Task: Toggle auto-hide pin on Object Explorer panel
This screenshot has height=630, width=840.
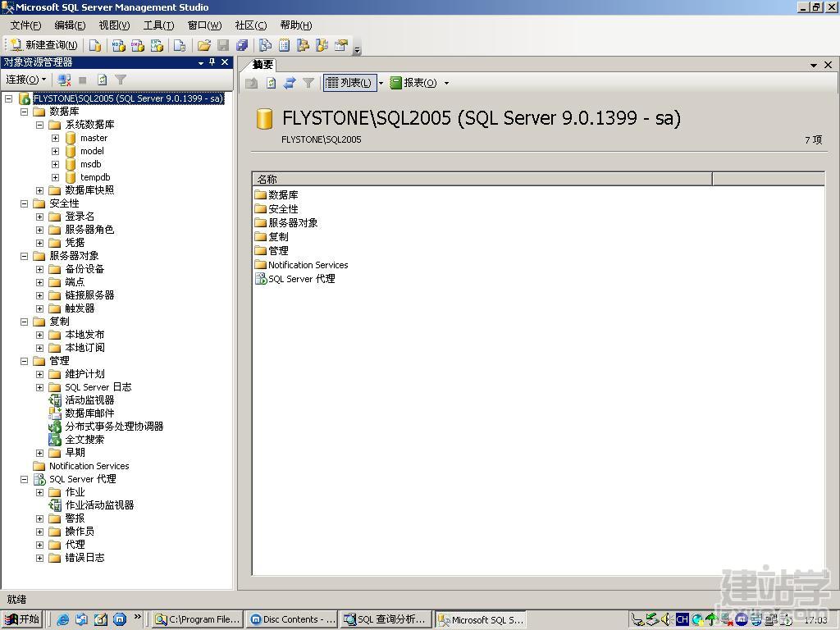Action: pyautogui.click(x=212, y=62)
